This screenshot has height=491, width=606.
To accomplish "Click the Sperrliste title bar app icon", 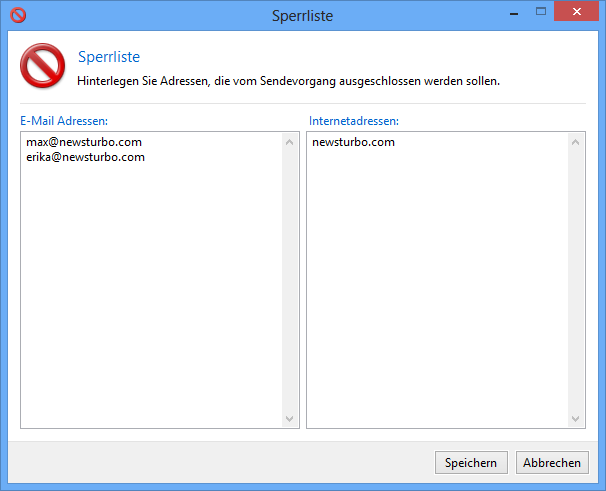I will 18,15.
